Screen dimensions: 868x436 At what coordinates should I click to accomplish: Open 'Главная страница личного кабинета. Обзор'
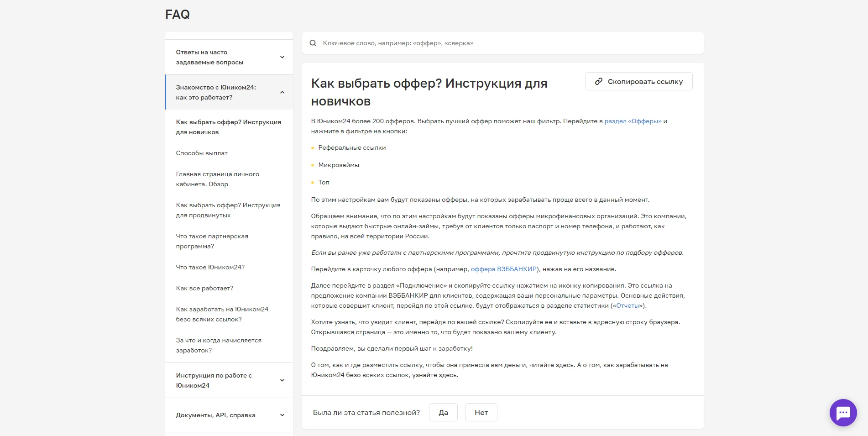click(218, 179)
